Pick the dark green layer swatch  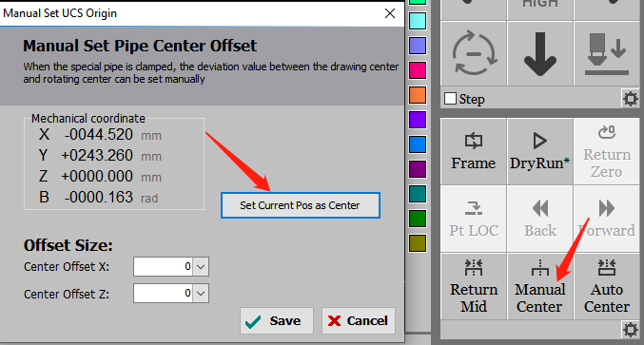[x=418, y=219]
